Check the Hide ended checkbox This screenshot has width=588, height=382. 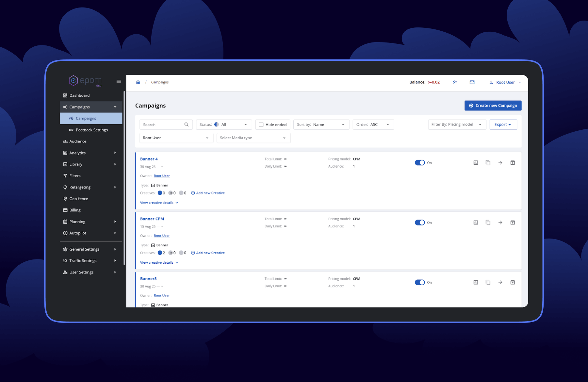coord(261,125)
